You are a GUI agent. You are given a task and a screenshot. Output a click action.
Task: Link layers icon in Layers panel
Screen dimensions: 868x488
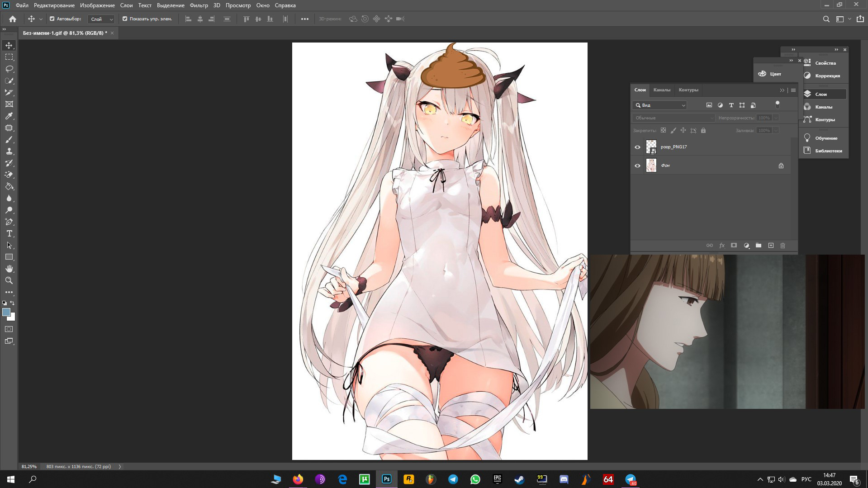tap(710, 246)
